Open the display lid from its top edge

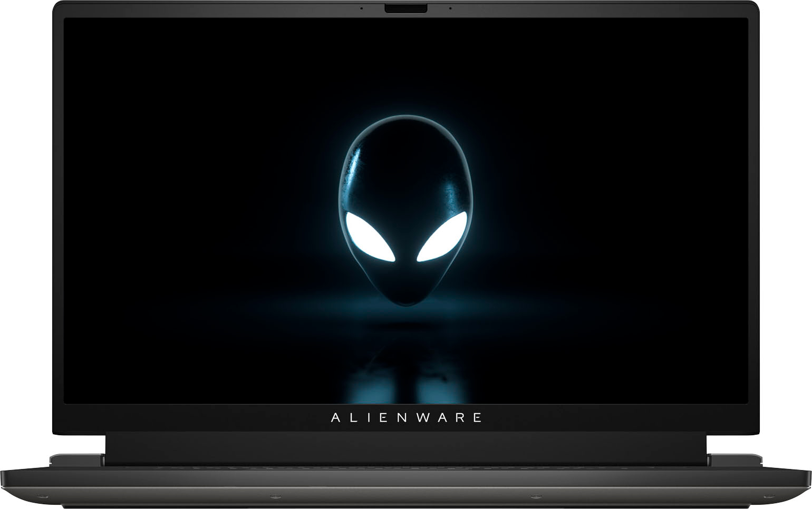tap(406, 4)
